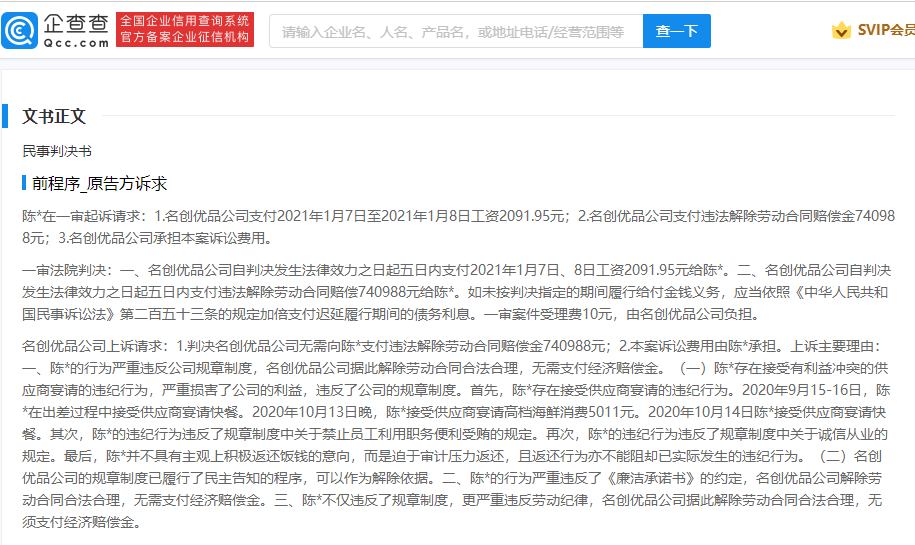Open the 企查查 logo text
The image size is (915, 545).
[x=76, y=24]
